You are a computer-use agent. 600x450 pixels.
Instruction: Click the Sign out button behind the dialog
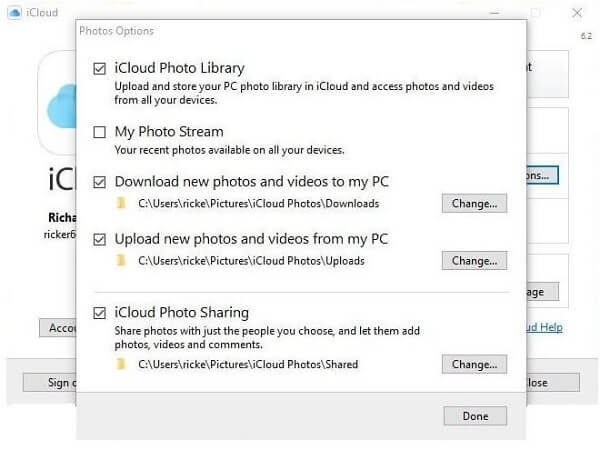click(50, 383)
